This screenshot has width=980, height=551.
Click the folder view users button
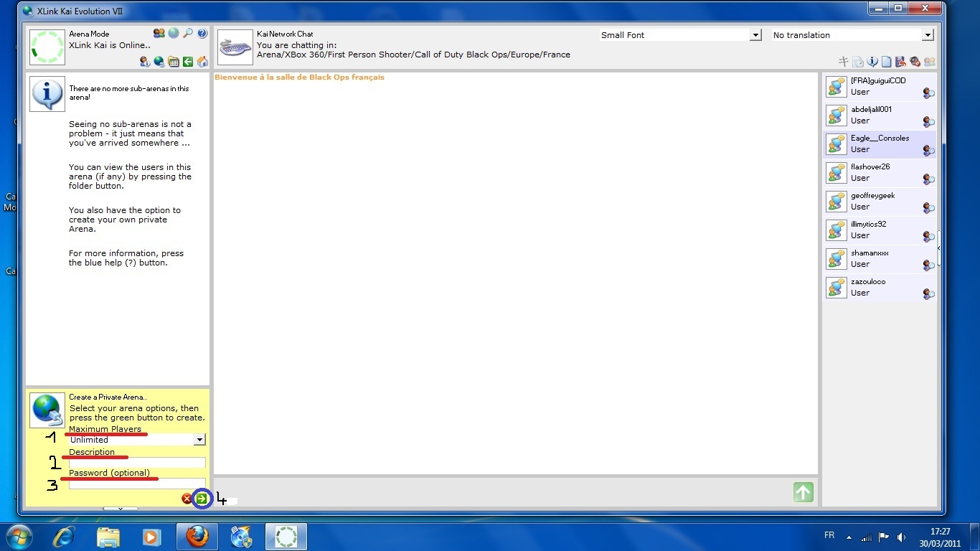coord(174,62)
